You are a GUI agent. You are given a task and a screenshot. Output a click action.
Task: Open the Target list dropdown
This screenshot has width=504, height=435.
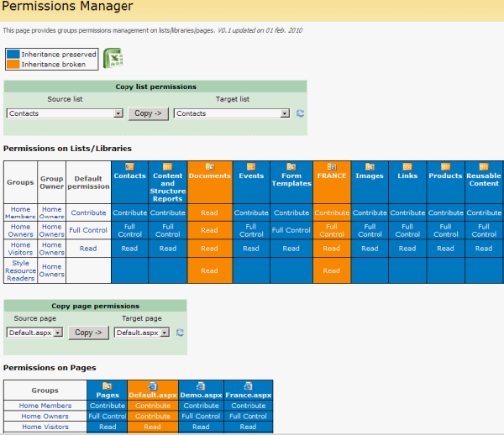coord(286,113)
